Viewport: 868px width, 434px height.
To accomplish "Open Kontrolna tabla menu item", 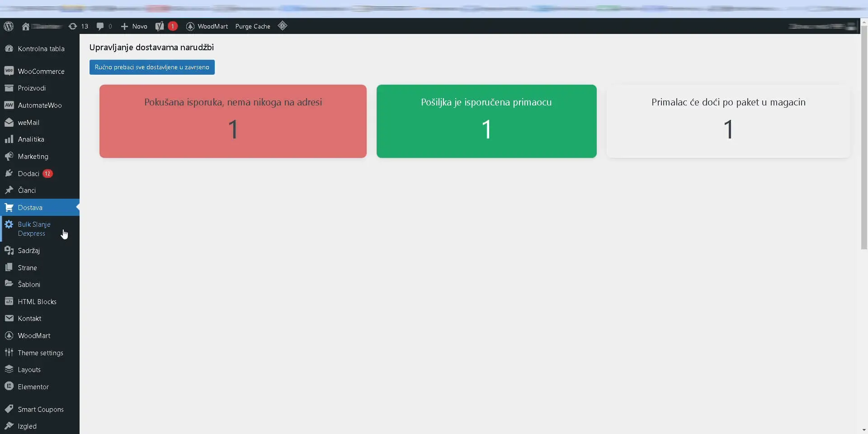I will (40, 48).
